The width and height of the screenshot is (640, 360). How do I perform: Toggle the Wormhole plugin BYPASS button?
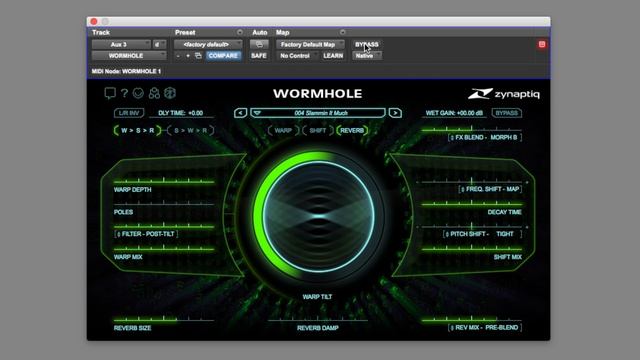(x=507, y=113)
